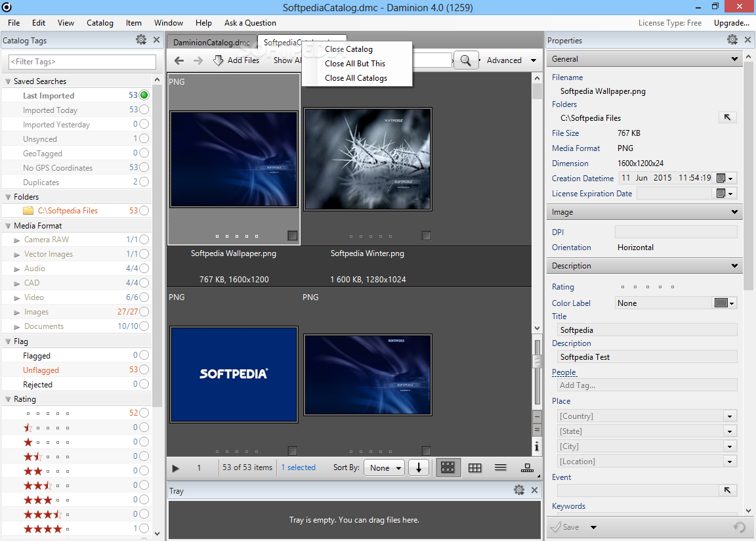Switch to DaminionCatalog.dmc tab
The width and height of the screenshot is (756, 541).
click(212, 43)
